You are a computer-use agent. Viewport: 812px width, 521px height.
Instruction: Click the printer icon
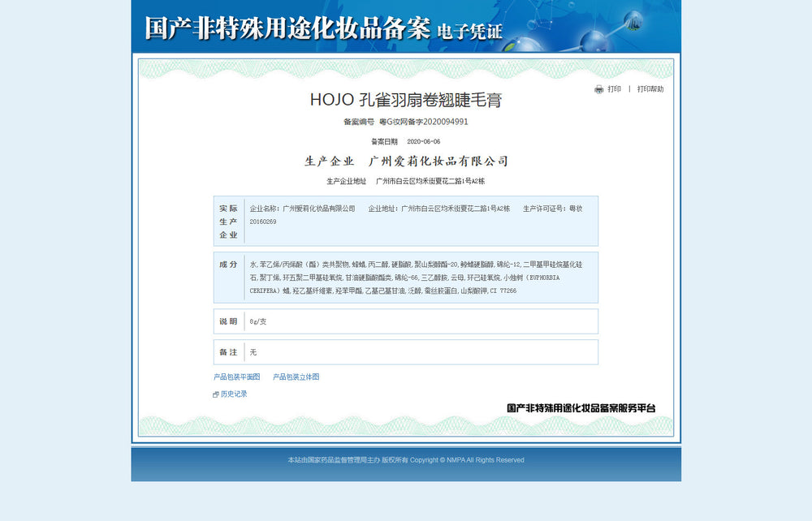coord(599,89)
